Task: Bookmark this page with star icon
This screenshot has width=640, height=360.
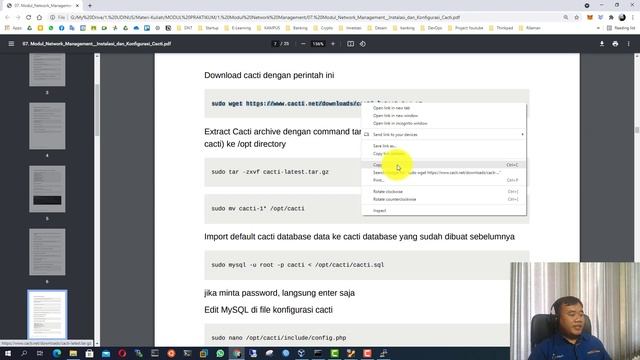Action: tap(576, 18)
